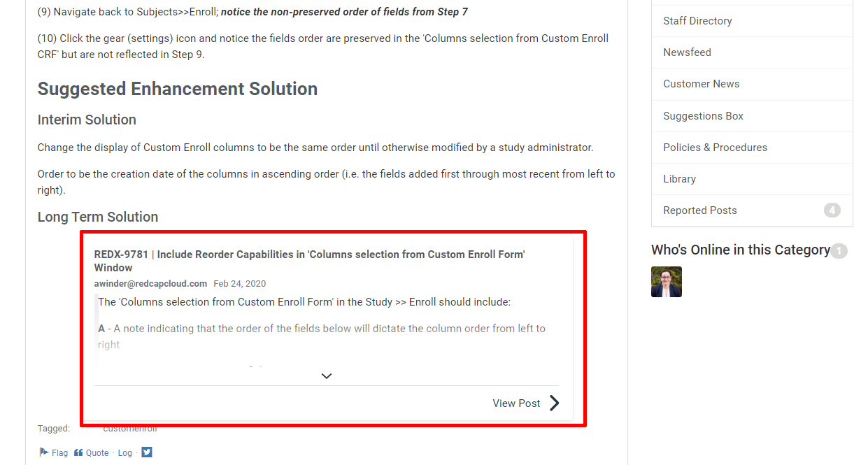Open Staff Directory in sidebar
This screenshot has height=465, width=868.
(697, 21)
